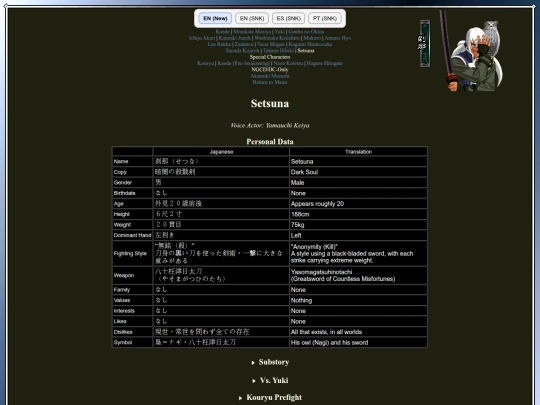Open the Kaede (Pre-Awakening) link
Viewport: 540px width, 405px height.
click(x=243, y=63)
